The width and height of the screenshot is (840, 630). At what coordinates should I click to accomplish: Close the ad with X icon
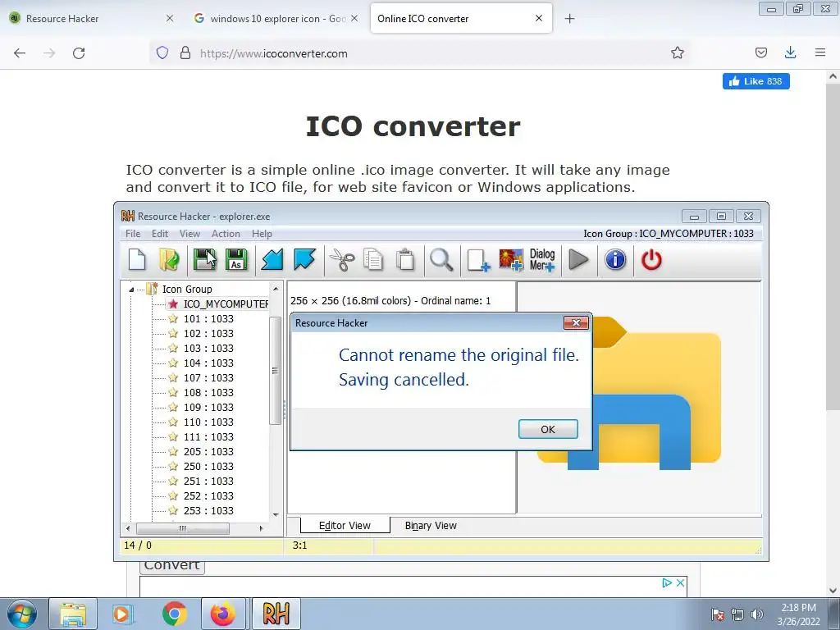(680, 583)
